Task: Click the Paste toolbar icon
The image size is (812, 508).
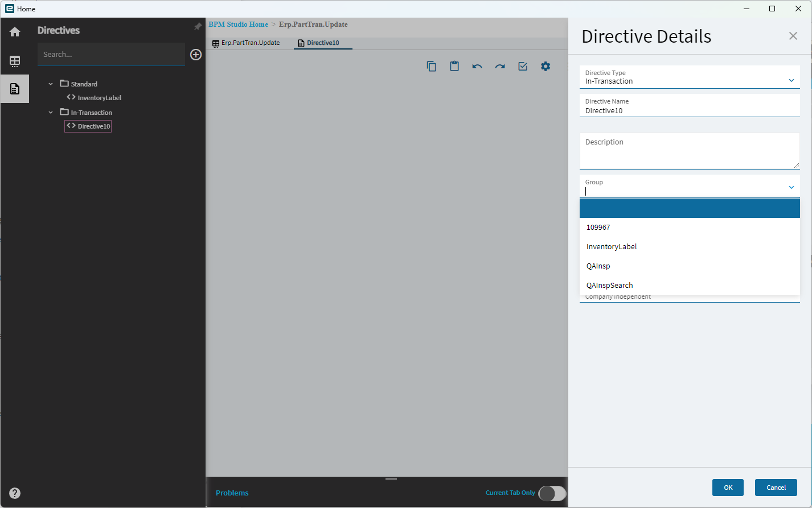Action: (454, 66)
